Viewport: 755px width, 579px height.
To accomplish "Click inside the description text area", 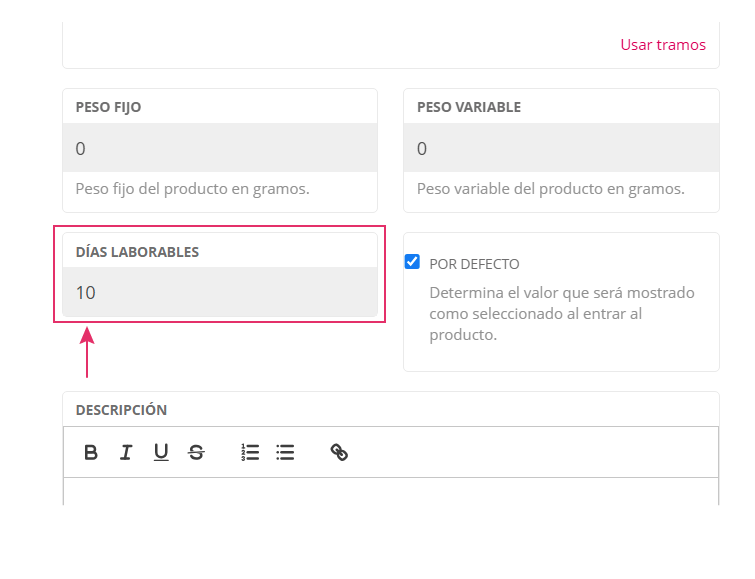I will point(390,491).
